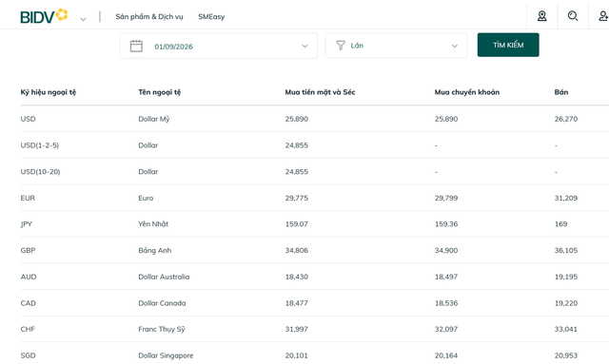Open the SMEasy menu item

tap(211, 17)
